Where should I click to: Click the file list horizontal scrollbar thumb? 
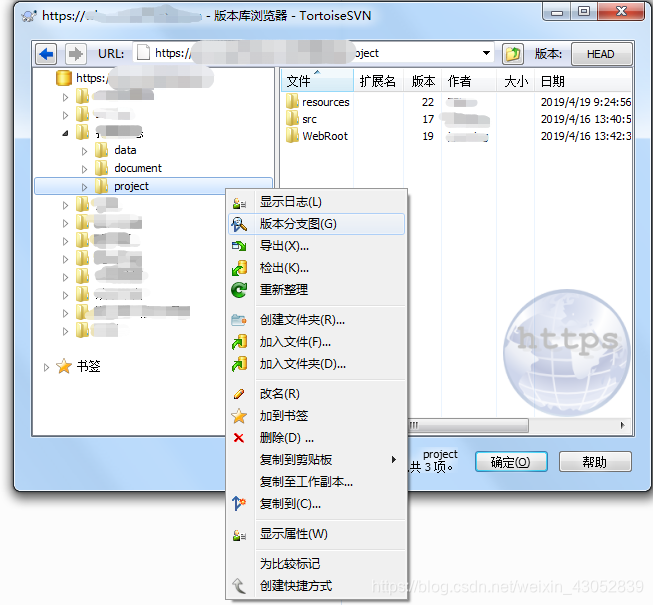[468, 426]
